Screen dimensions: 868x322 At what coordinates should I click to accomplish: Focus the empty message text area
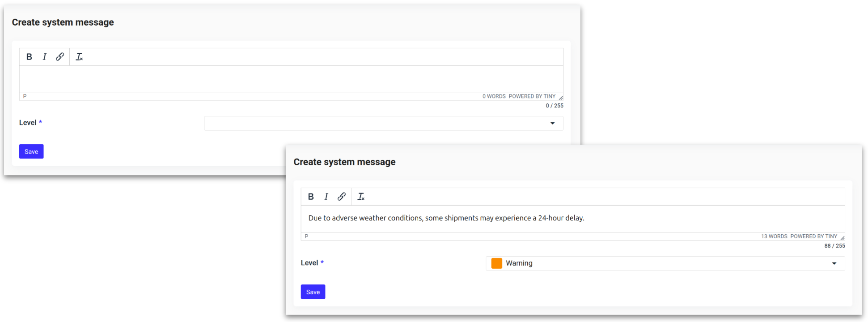[x=291, y=79]
